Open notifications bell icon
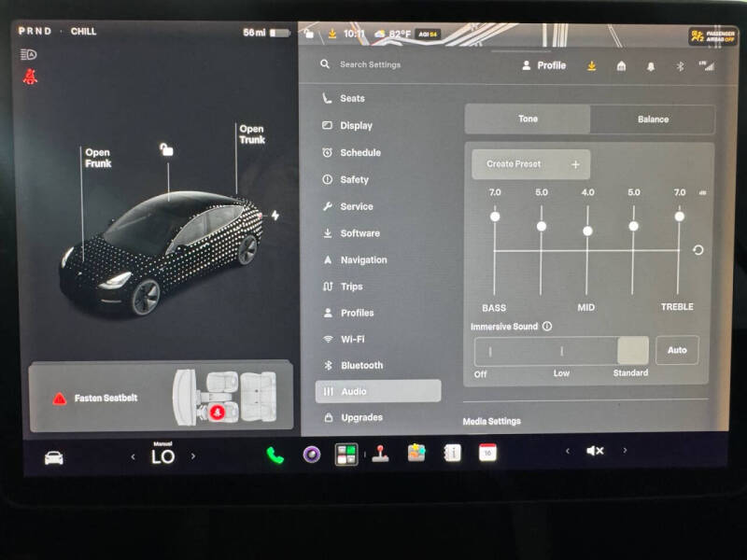 (x=650, y=66)
